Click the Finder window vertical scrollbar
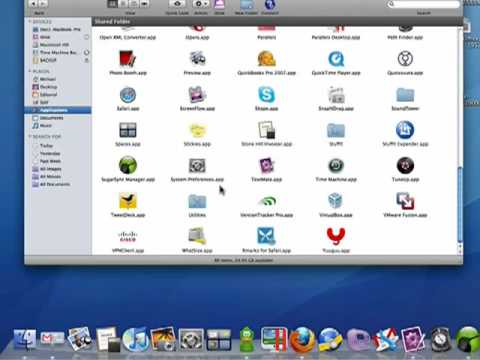Screen dimensions: 480x360 coord(460,204)
